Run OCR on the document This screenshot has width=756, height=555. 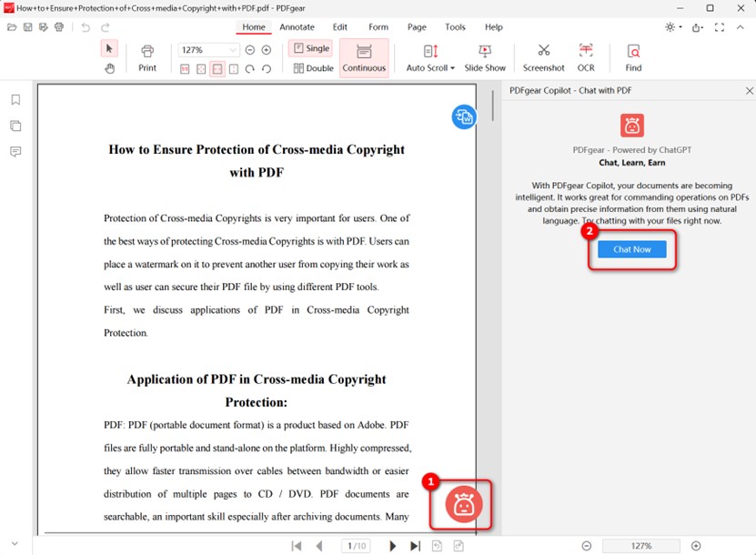[x=585, y=56]
